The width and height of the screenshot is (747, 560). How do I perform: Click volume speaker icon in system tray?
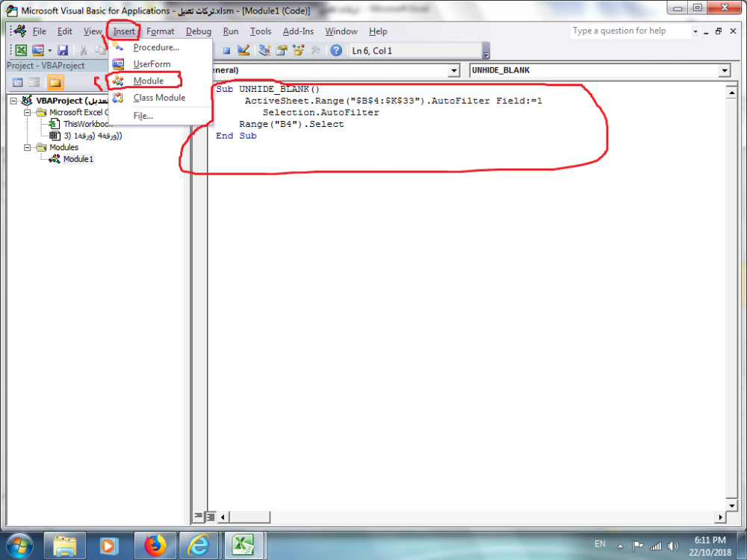click(673, 547)
